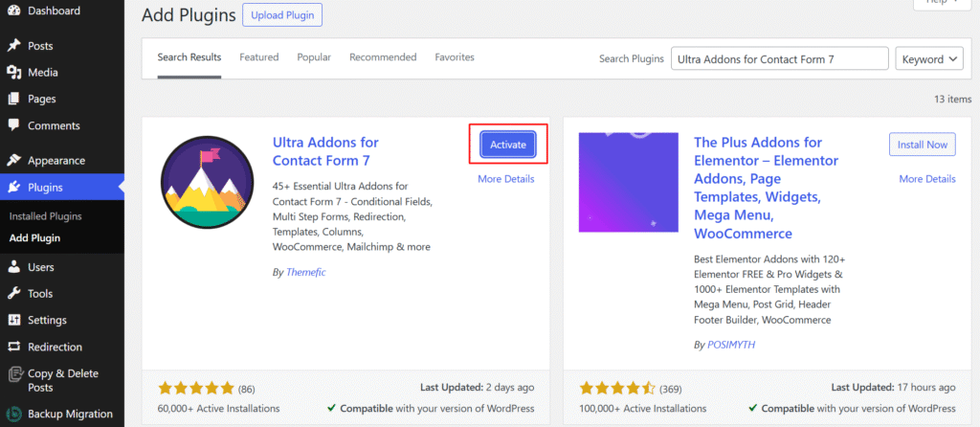
Task: Open Installed Plugins submenu item
Action: 46,216
